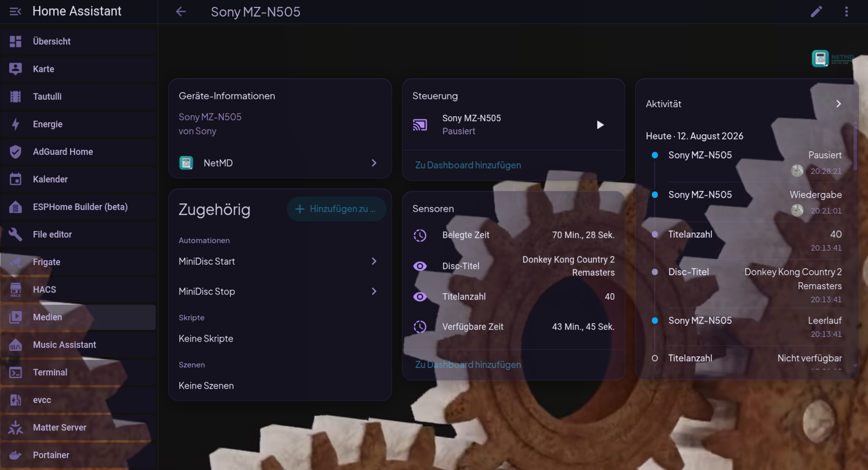Expand the MiniDisc Start automation
868x470 pixels.
374,261
